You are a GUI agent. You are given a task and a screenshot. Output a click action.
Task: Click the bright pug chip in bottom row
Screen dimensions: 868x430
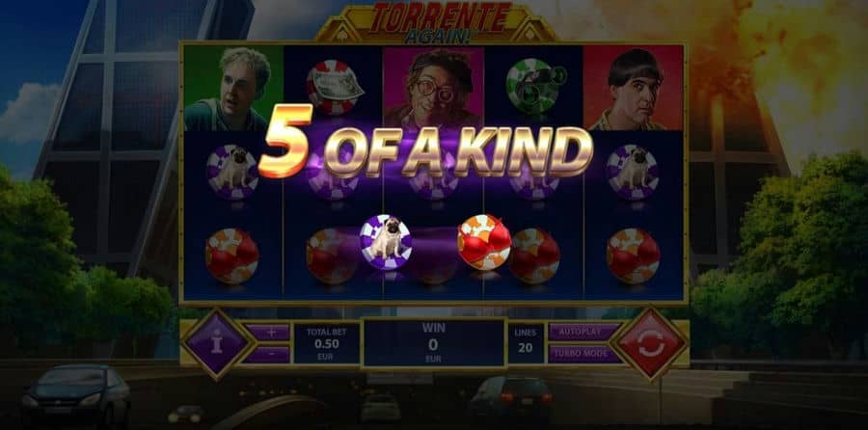pyautogui.click(x=385, y=241)
